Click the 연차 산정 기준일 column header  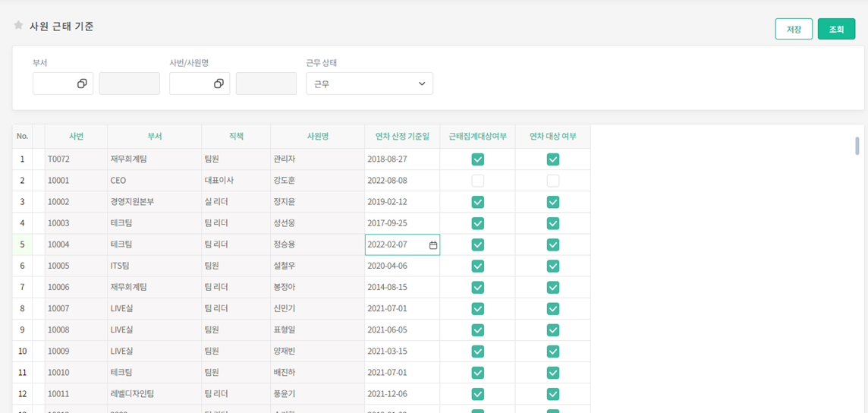coord(402,137)
